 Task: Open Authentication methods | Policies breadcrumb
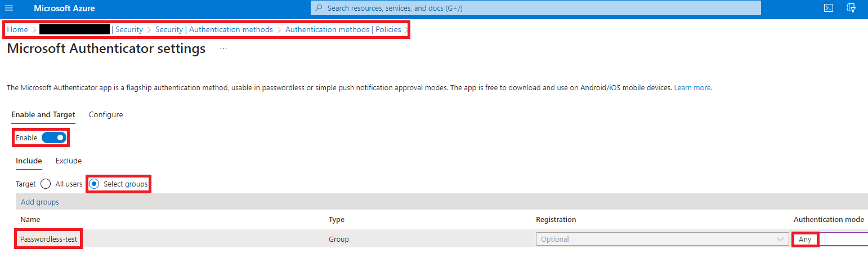343,29
